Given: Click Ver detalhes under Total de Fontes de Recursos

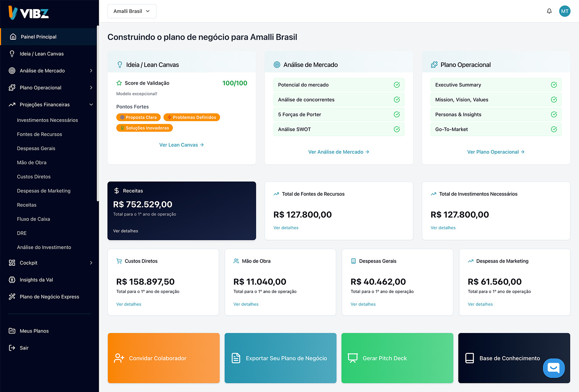Looking at the screenshot, I should tap(286, 228).
